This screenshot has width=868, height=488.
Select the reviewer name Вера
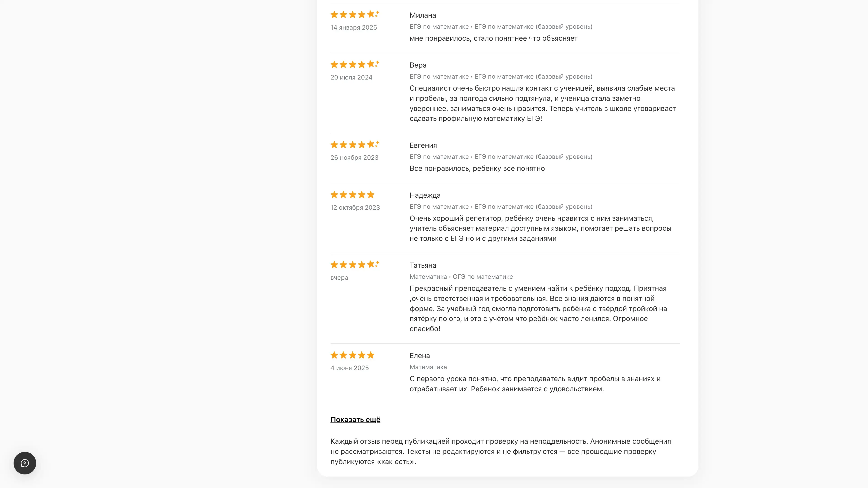[418, 65]
